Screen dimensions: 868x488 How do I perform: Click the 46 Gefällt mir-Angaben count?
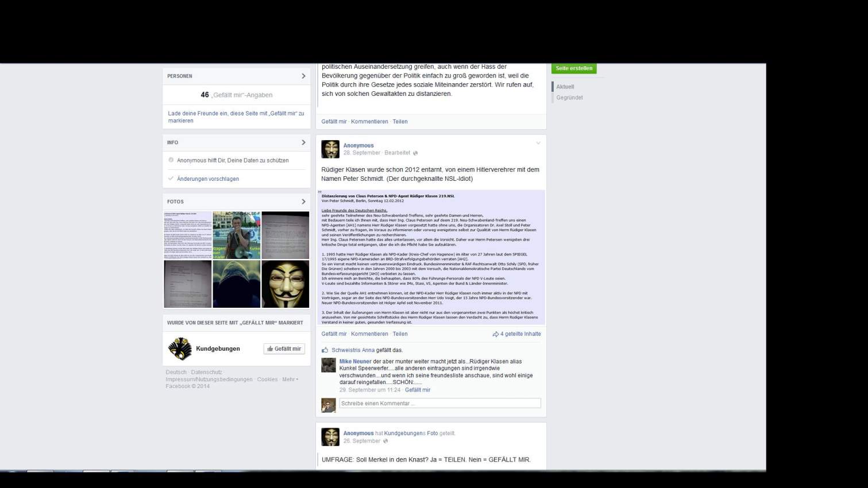pyautogui.click(x=237, y=95)
